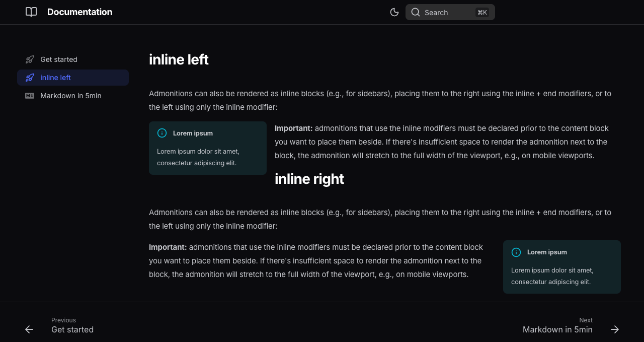Image resolution: width=644 pixels, height=342 pixels.
Task: Click the left arrow for previous page
Action: [x=29, y=329]
